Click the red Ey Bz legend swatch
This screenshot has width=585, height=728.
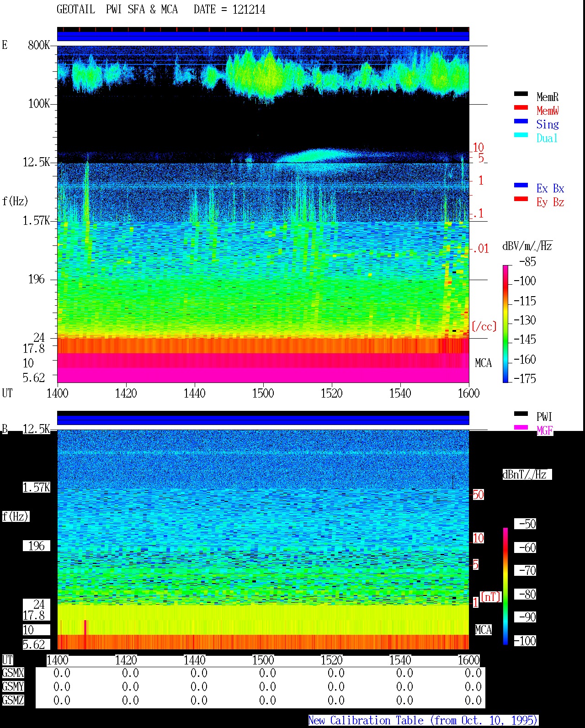pos(521,199)
